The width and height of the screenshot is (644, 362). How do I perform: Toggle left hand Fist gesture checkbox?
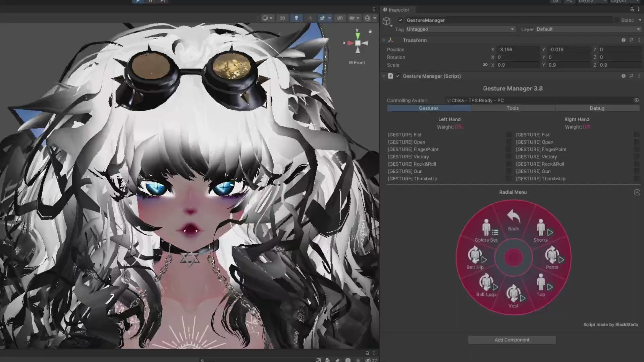pyautogui.click(x=509, y=135)
